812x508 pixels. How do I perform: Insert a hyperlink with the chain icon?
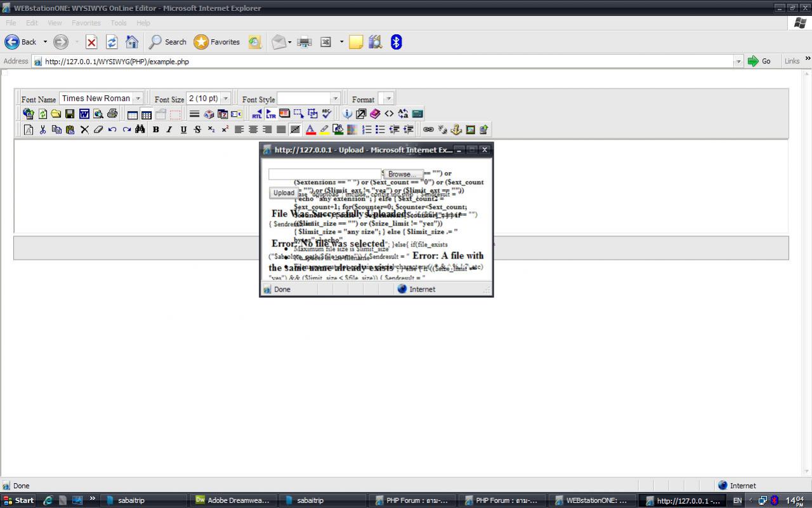(x=429, y=130)
